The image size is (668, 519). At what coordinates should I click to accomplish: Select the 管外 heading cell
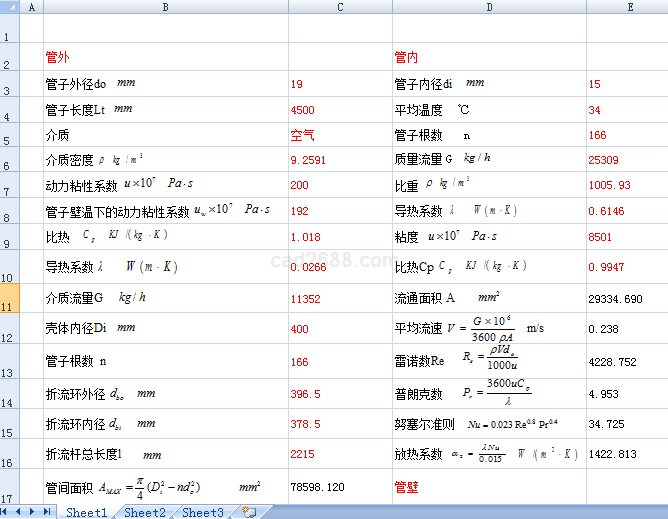[165, 58]
